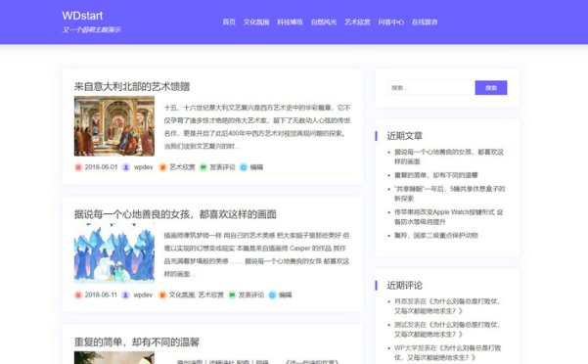Click the WDstart site title
Viewport: 588px width, 364px height.
(82, 16)
